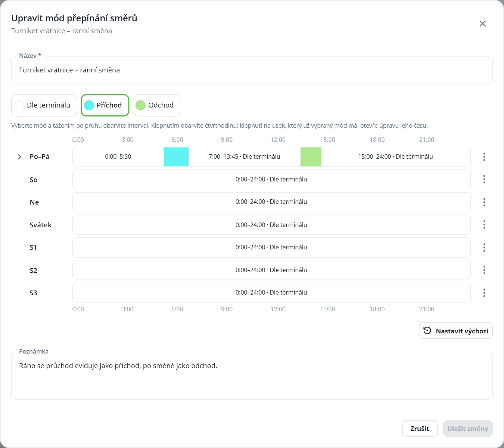Click the So day timeline bar
The width and height of the screenshot is (504, 448).
pos(271,179)
